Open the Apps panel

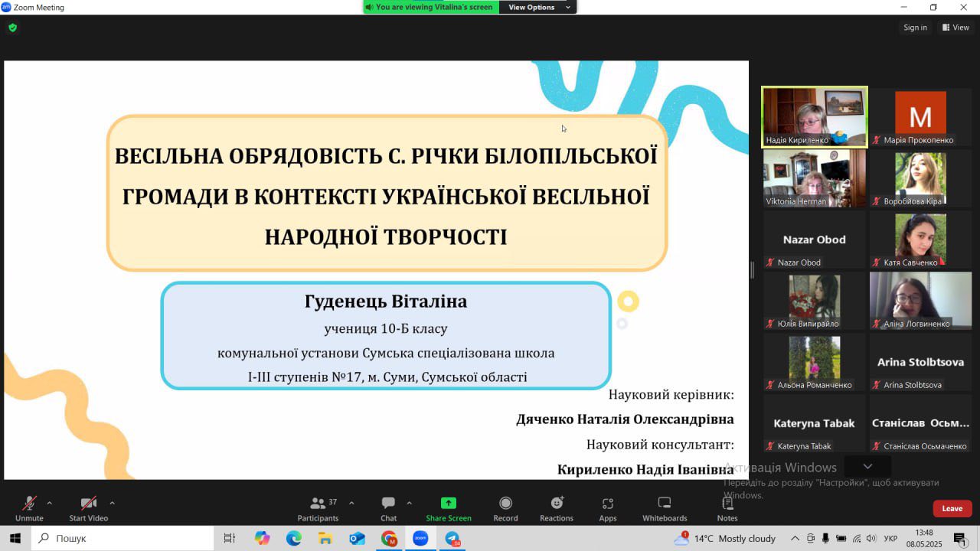point(608,508)
